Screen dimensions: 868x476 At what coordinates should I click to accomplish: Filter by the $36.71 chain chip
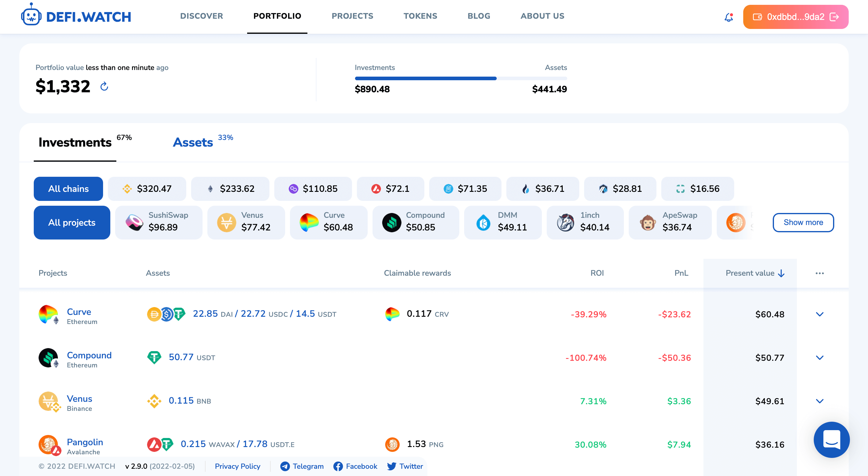(542, 189)
